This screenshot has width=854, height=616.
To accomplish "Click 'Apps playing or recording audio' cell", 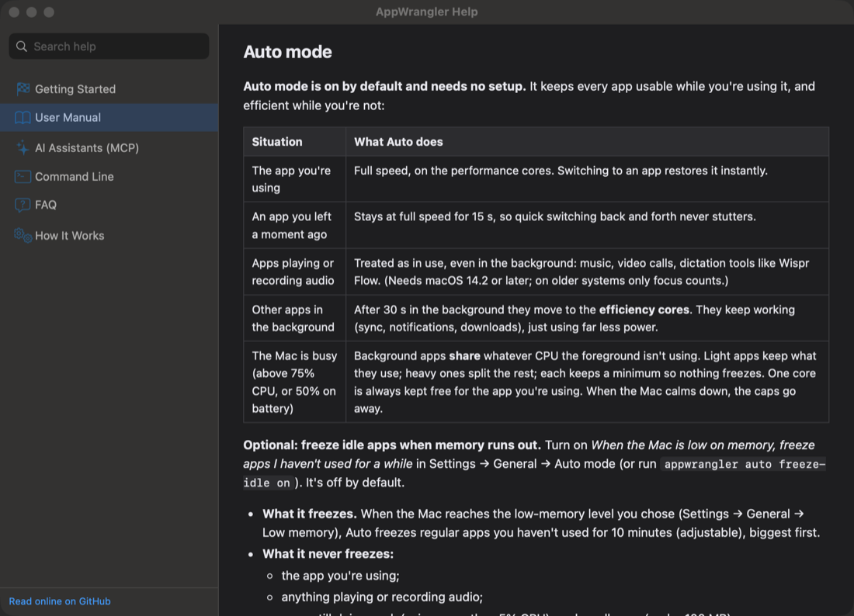I will (x=295, y=272).
